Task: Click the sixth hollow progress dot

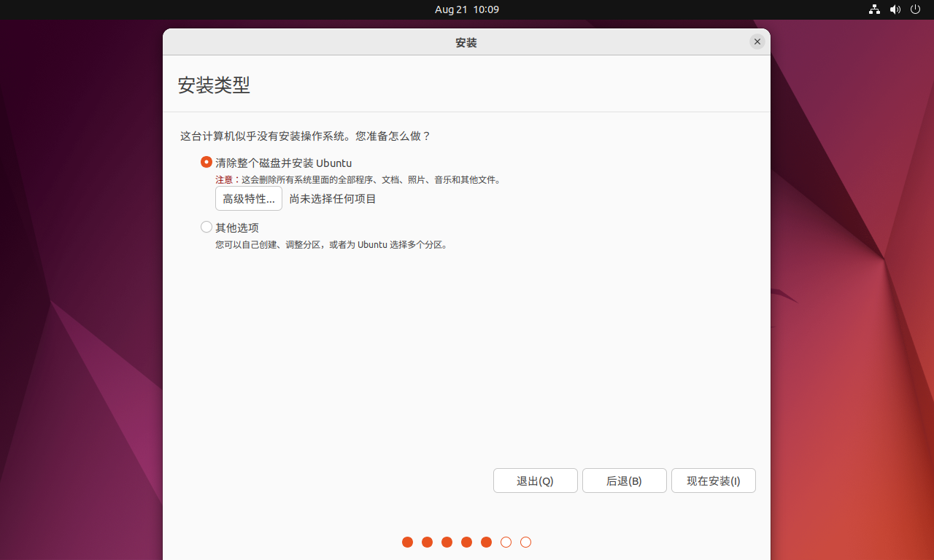Action: 506,542
